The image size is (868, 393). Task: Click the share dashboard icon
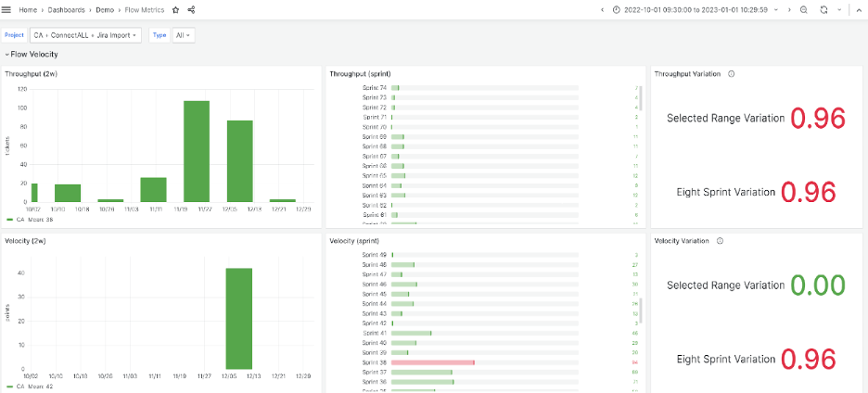pos(191,9)
